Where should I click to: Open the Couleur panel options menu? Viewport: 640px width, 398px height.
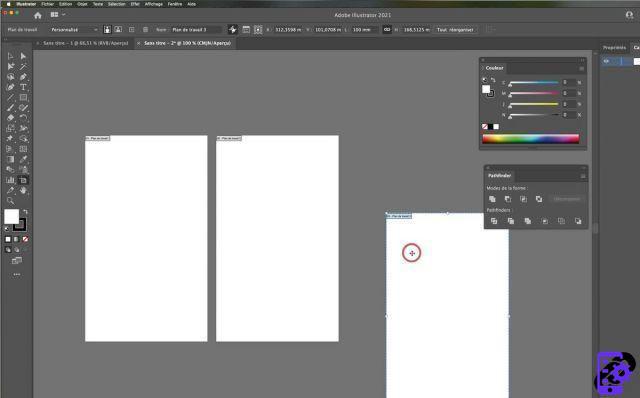(582, 68)
